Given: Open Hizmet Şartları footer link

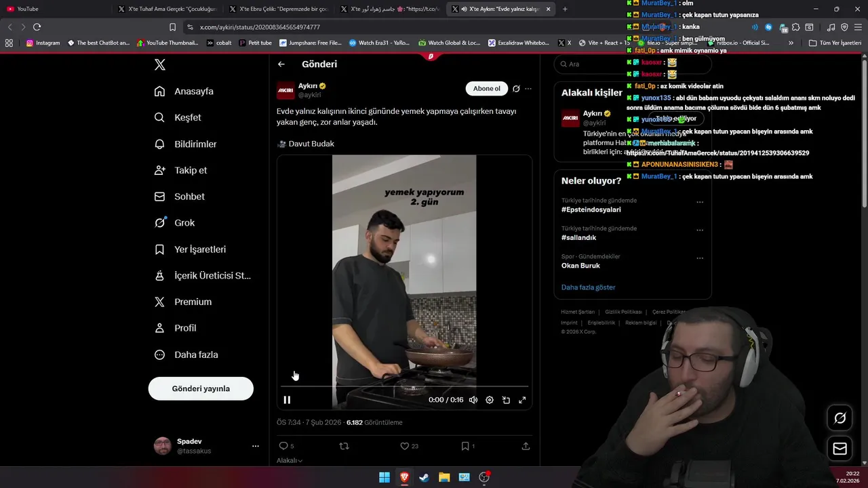Looking at the screenshot, I should (x=578, y=312).
